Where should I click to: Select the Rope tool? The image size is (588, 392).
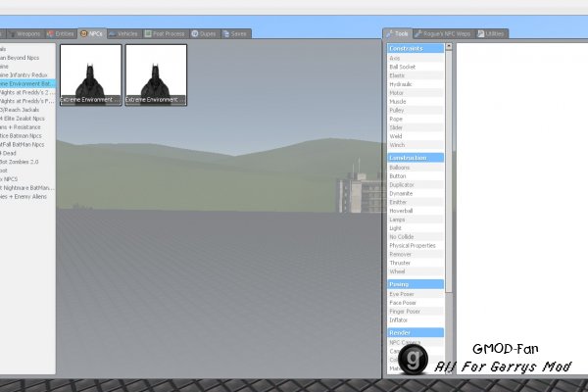click(416, 119)
